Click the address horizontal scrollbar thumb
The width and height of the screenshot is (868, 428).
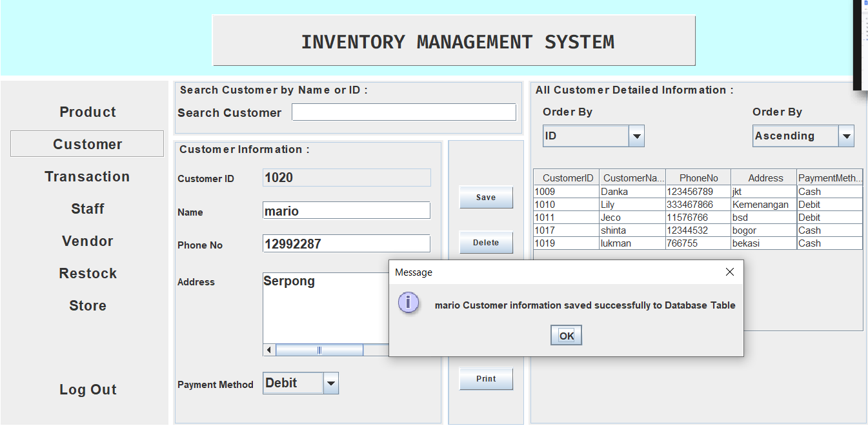tap(319, 350)
